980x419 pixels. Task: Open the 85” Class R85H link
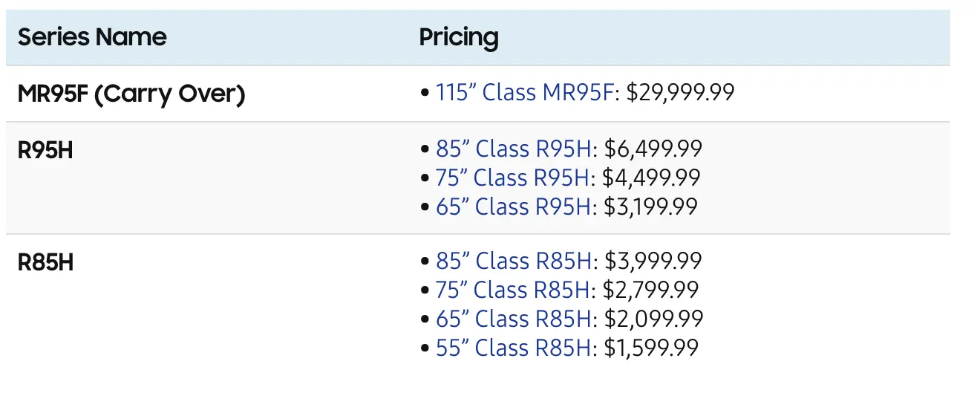click(514, 262)
